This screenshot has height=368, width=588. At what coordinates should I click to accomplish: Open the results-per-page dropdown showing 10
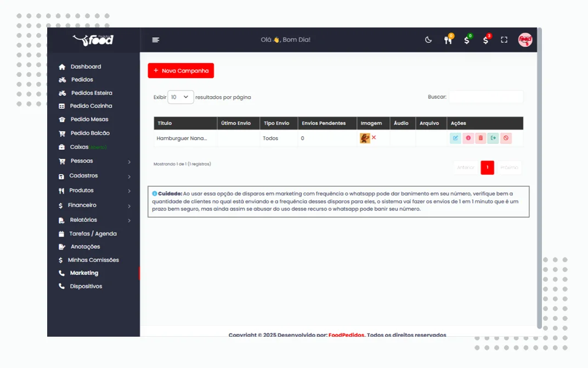point(180,97)
